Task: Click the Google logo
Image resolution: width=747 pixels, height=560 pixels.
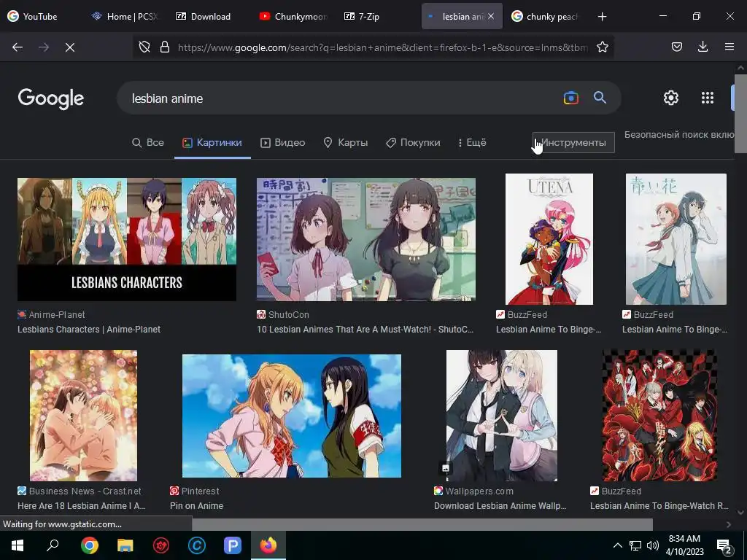Action: tap(51, 98)
